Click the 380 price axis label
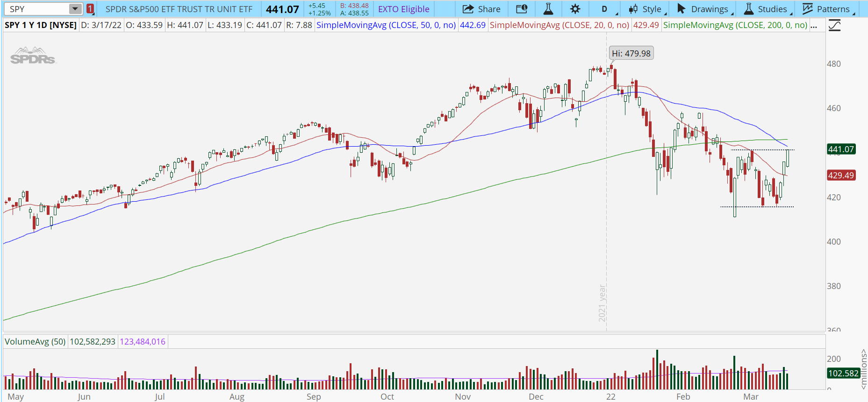The height and width of the screenshot is (402, 868). point(834,286)
